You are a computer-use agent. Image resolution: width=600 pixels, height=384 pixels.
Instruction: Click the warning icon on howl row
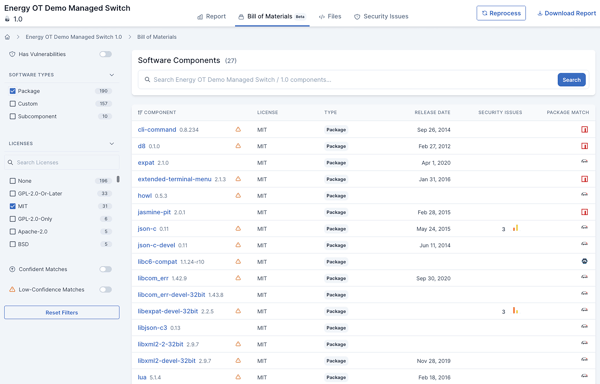coord(238,195)
